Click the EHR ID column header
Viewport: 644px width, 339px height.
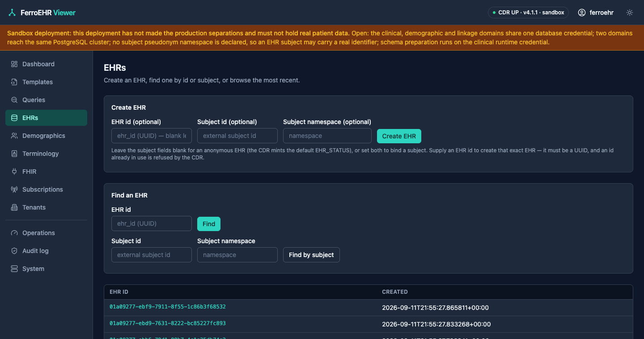(x=119, y=292)
